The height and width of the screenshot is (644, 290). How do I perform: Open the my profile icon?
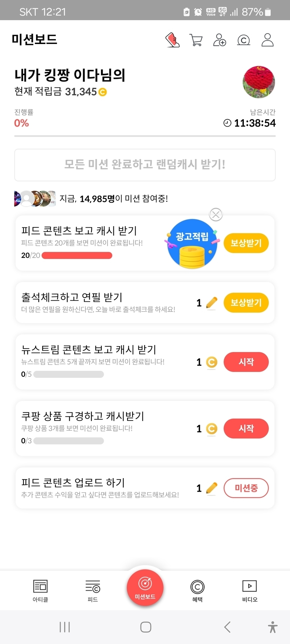[x=268, y=40]
